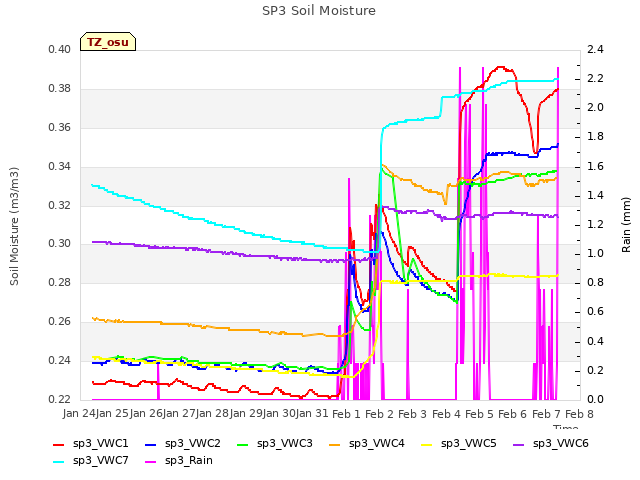Click the Jan 31 date tick label

311,414
